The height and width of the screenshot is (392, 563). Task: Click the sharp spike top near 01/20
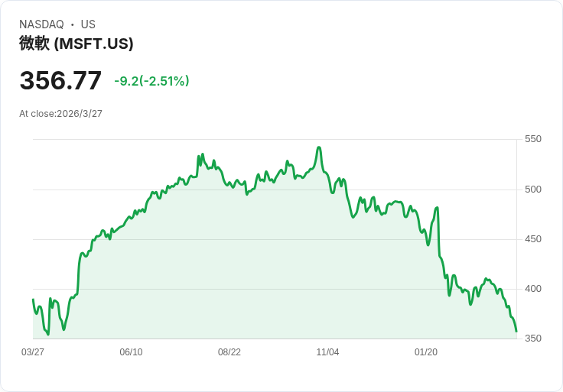[x=437, y=208]
